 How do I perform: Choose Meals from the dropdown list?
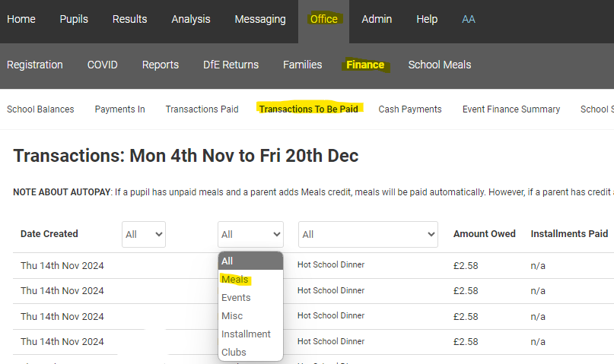click(235, 280)
